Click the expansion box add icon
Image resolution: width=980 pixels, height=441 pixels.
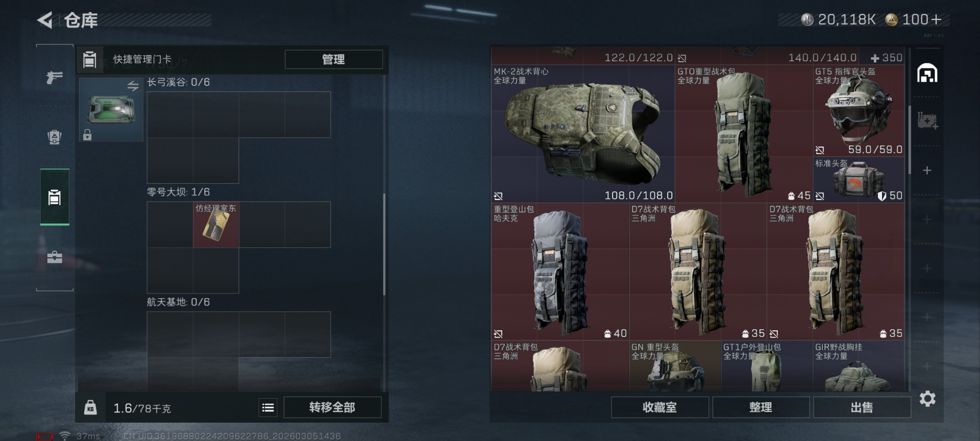point(927,121)
